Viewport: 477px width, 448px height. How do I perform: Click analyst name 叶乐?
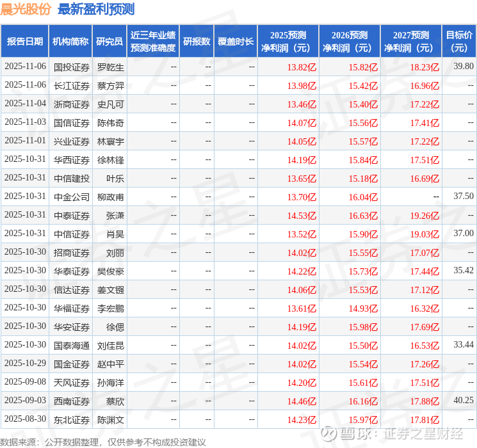(x=115, y=179)
